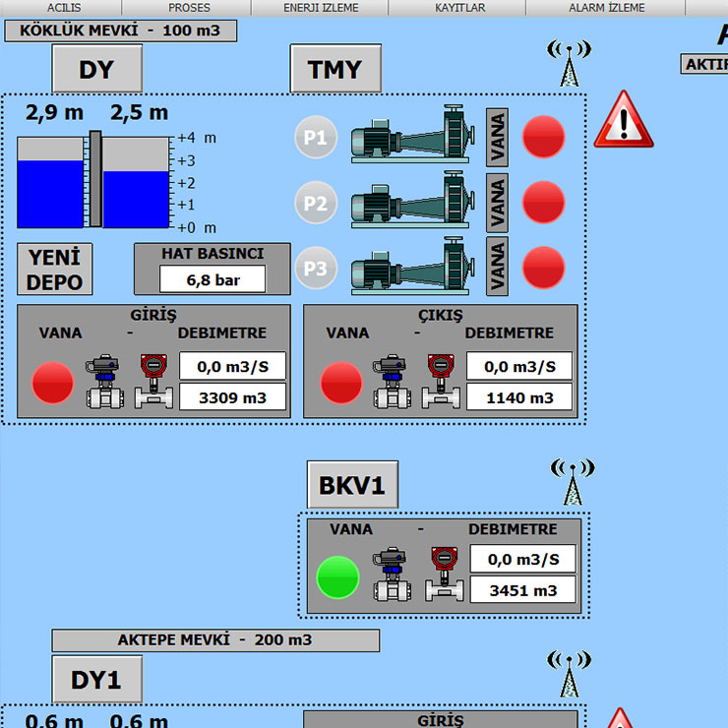Toggle the BKV1 green valve indicator
Screen dimensions: 728x728
(x=337, y=577)
